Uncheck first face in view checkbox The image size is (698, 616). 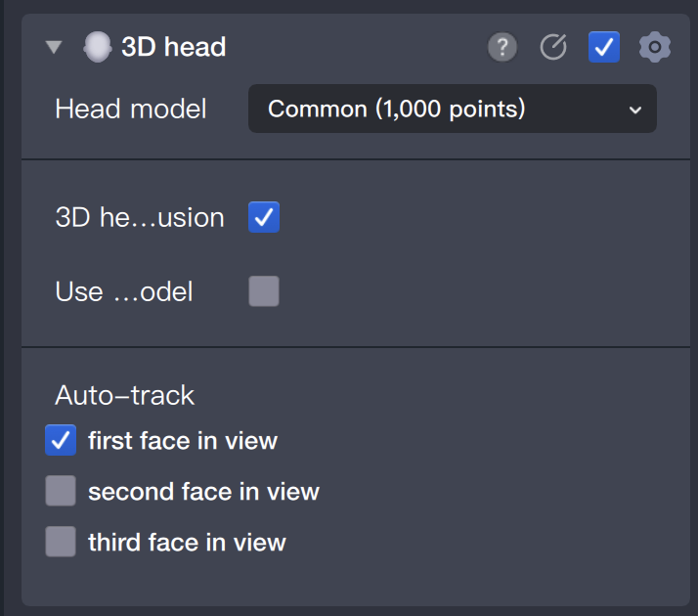click(61, 441)
